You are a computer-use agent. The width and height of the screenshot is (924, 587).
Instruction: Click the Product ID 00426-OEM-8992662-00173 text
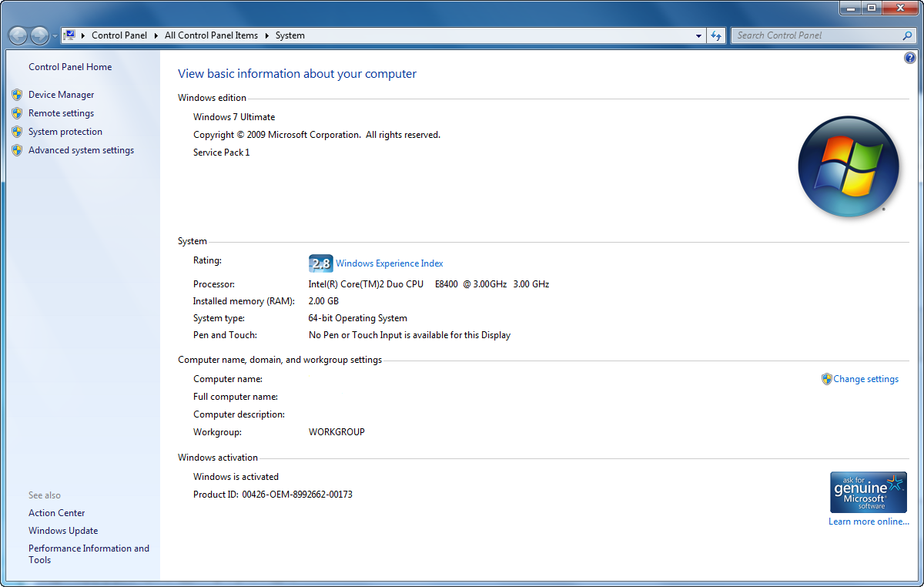click(273, 495)
